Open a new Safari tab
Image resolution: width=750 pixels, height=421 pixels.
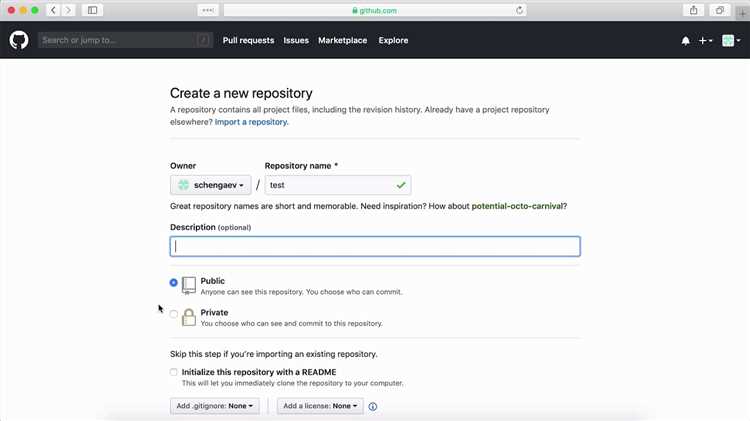[x=742, y=13]
